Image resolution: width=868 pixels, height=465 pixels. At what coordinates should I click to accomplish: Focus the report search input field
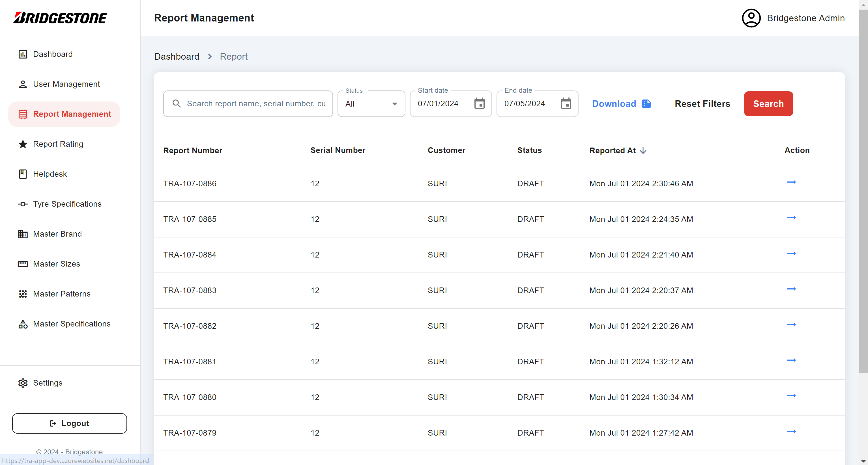coord(255,104)
